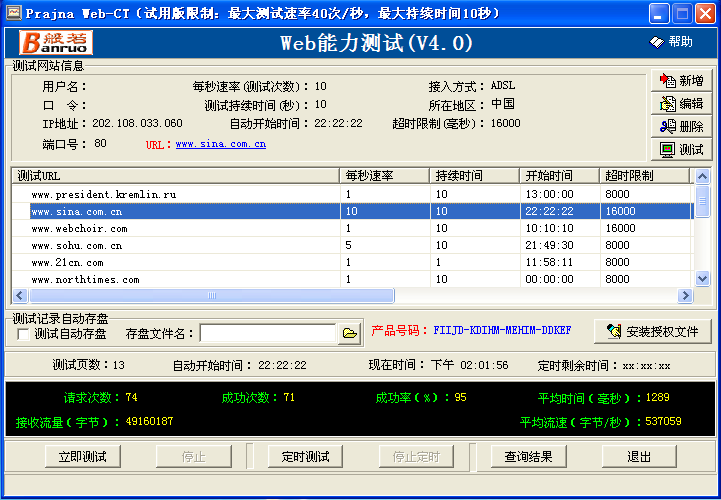Click start time 13:00:00 cell
This screenshot has width=721, height=500.
point(549,194)
